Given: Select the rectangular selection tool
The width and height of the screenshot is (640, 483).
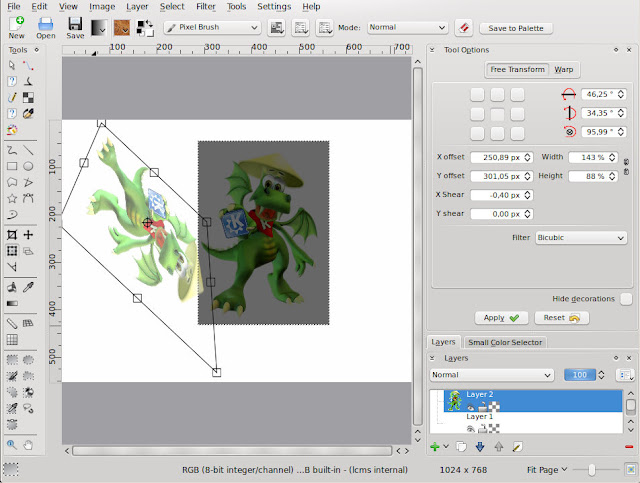Looking at the screenshot, I should (12, 360).
